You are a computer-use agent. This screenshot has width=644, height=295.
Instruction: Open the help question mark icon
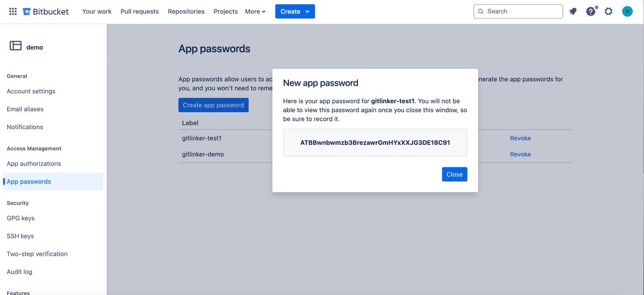(x=591, y=12)
